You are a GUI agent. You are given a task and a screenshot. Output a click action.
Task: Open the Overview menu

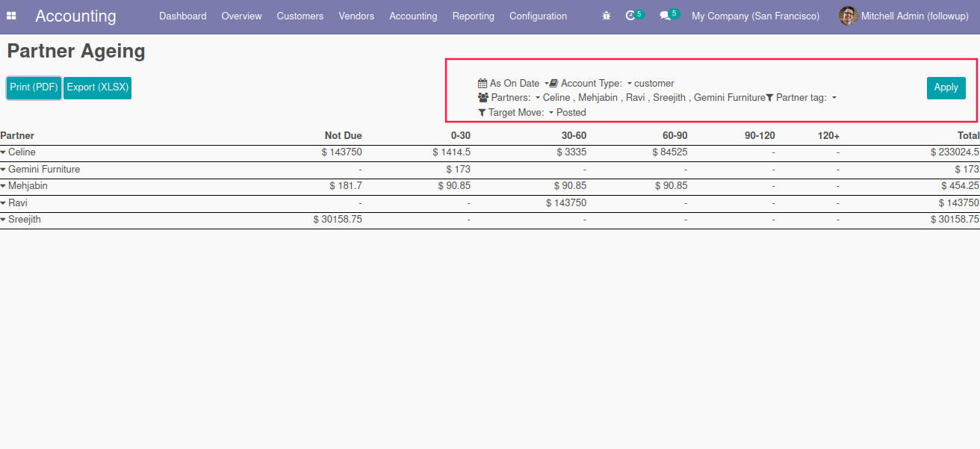pos(241,16)
